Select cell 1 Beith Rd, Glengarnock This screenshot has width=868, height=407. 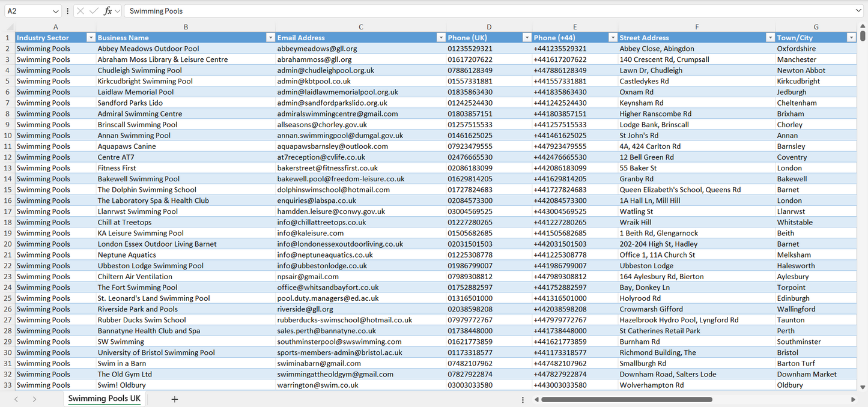click(x=697, y=233)
